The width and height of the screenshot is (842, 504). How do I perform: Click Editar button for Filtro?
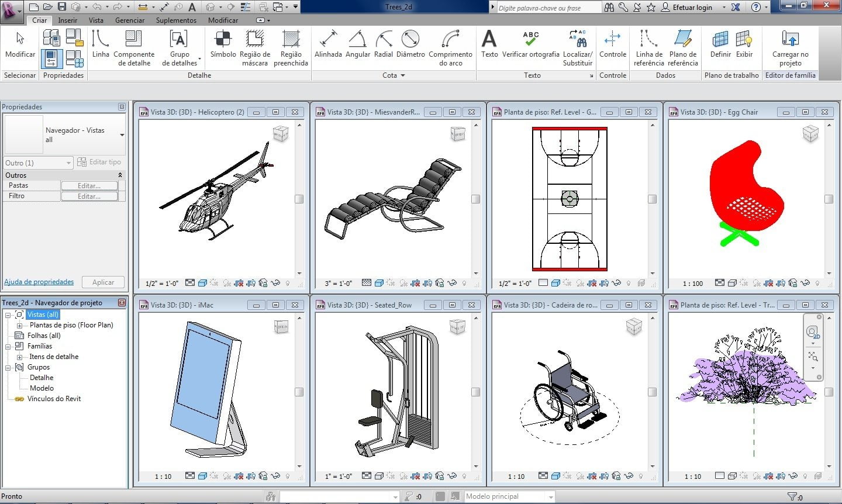[x=89, y=196]
